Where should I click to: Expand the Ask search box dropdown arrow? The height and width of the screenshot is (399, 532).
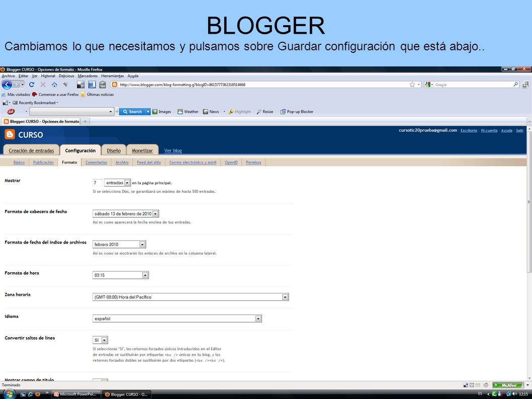110,111
